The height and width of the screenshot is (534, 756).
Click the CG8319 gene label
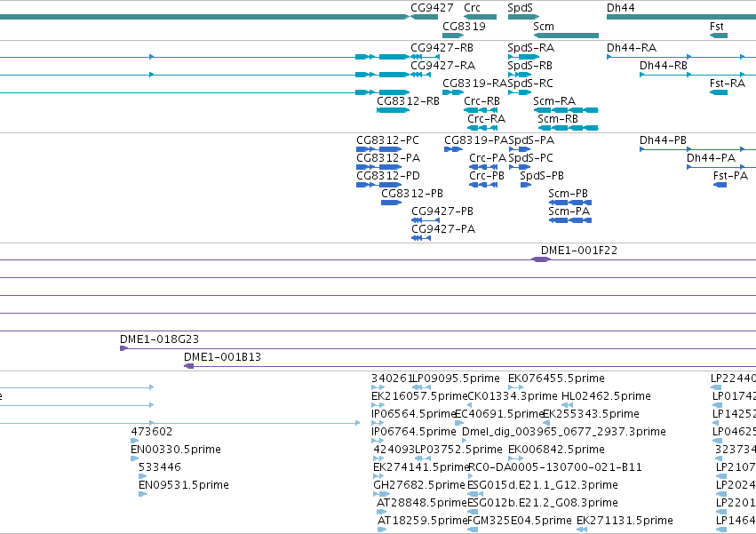[x=464, y=26]
